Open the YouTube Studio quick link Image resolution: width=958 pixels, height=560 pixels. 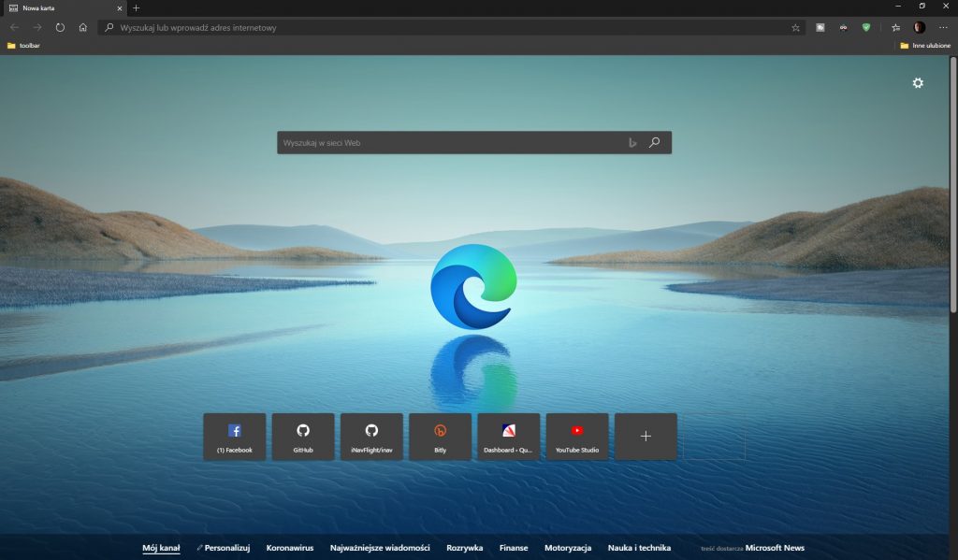[577, 436]
